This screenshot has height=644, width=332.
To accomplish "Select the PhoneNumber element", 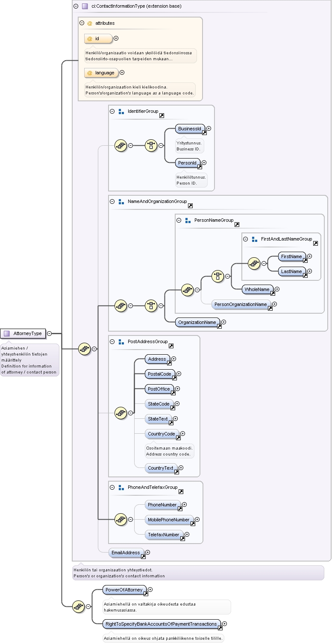I will (x=162, y=505).
